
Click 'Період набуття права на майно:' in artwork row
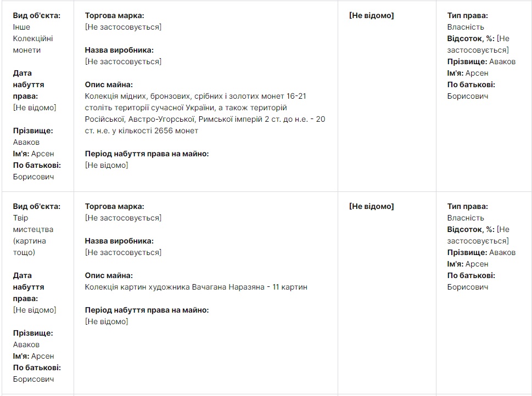[x=147, y=310]
